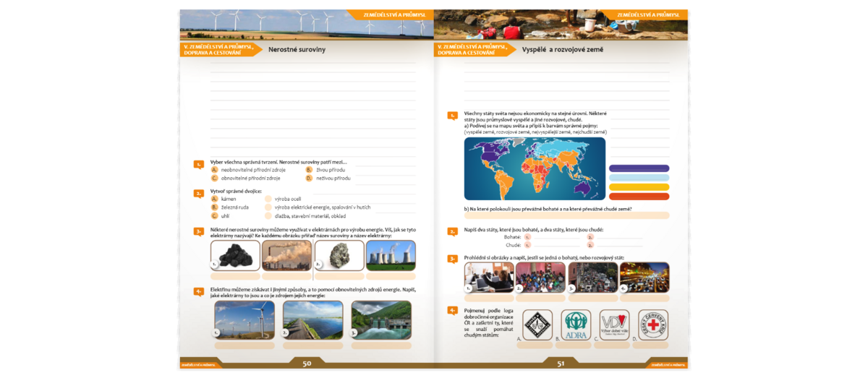Click the first Chudé answer line
This screenshot has width=868, height=378.
[556, 245]
